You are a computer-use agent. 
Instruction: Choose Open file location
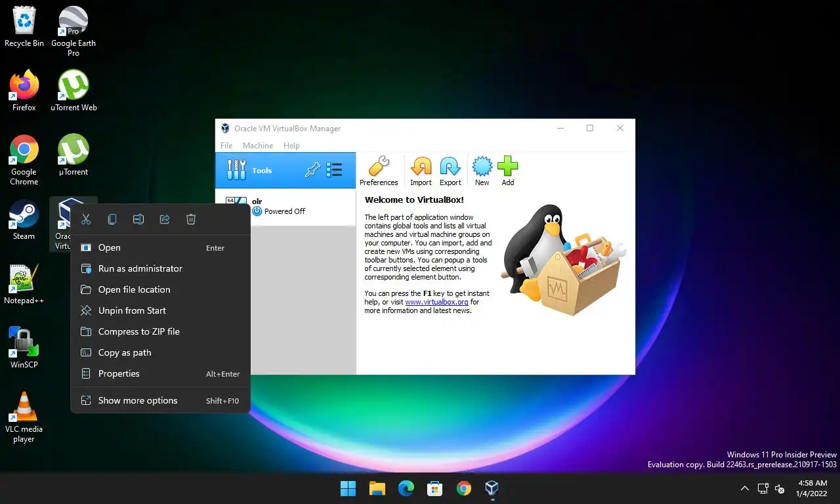coord(160,289)
